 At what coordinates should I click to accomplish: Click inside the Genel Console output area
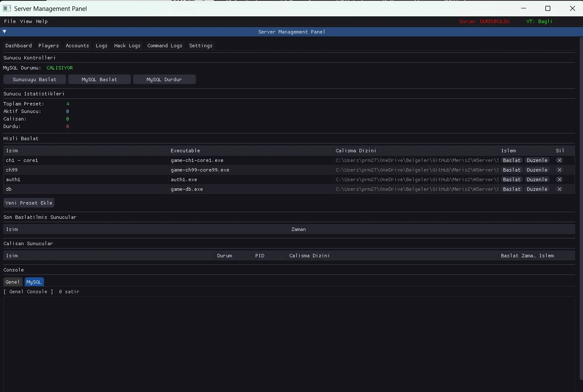click(289, 343)
